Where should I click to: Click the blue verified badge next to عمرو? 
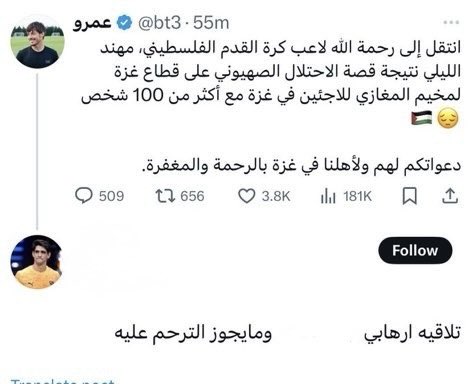124,23
